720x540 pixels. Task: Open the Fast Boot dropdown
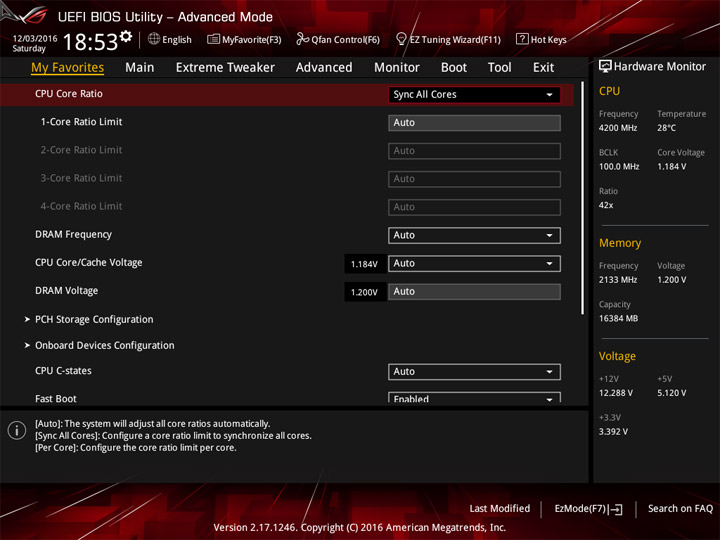tap(474, 398)
